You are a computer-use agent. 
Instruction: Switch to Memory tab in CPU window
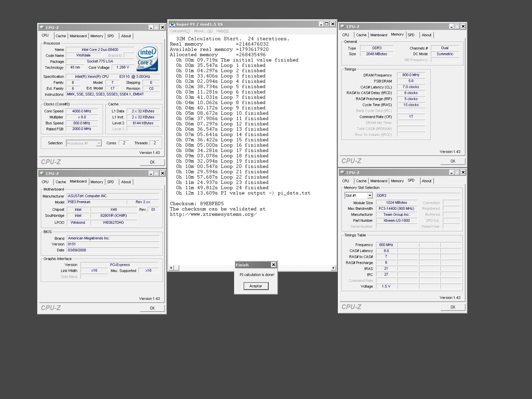pyautogui.click(x=97, y=36)
